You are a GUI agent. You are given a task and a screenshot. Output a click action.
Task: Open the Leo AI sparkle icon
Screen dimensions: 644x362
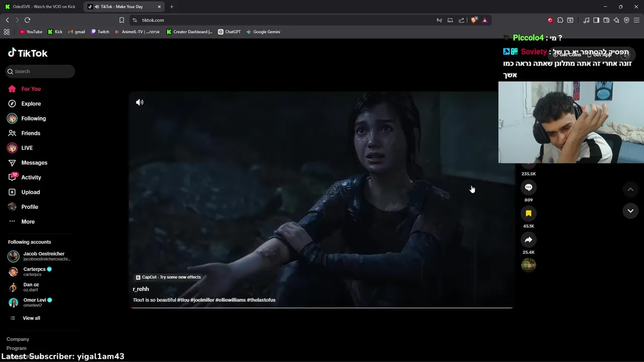(x=616, y=20)
